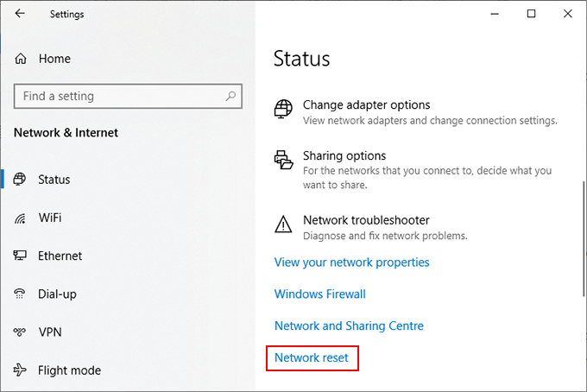Click the Network reset link
This screenshot has height=392, width=587.
point(312,357)
